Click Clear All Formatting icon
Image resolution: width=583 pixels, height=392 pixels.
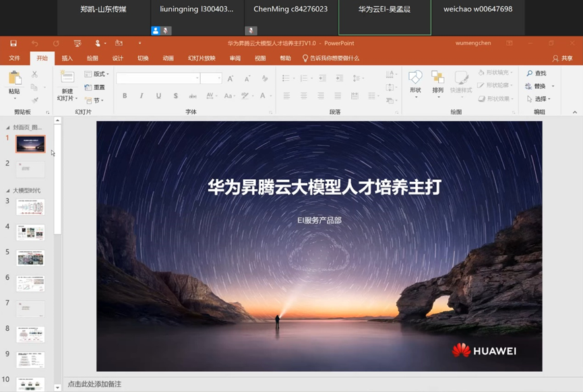tap(265, 78)
